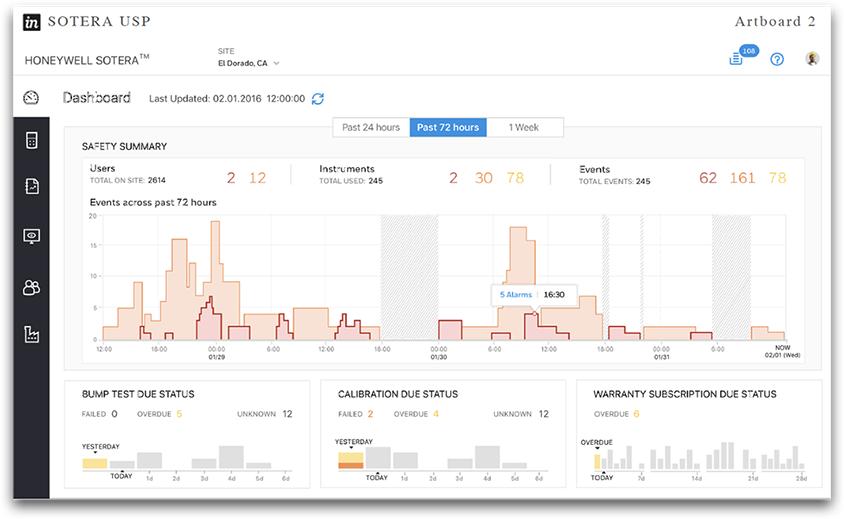
Task: Click the Yesterday orange bar in Calibration chart
Action: point(350,464)
